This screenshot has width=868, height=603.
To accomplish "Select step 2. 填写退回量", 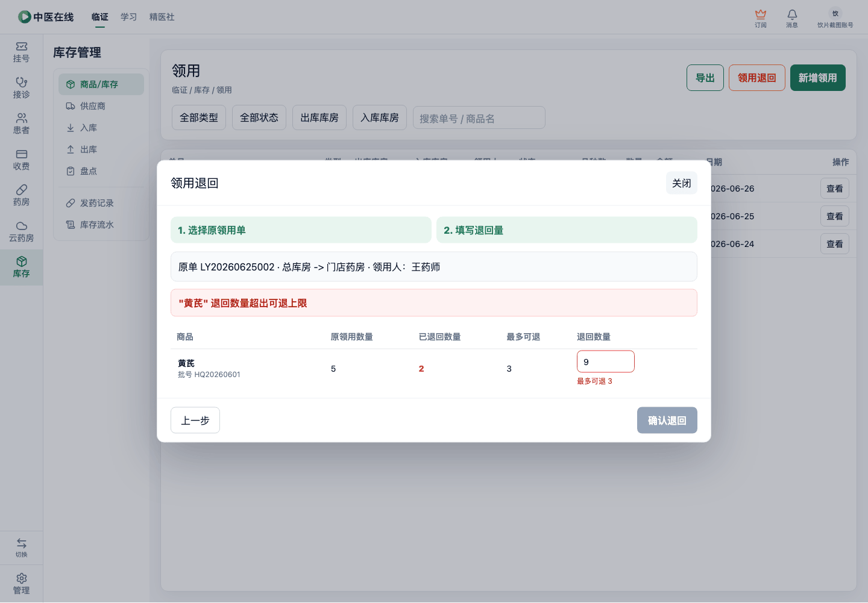I will [x=567, y=230].
